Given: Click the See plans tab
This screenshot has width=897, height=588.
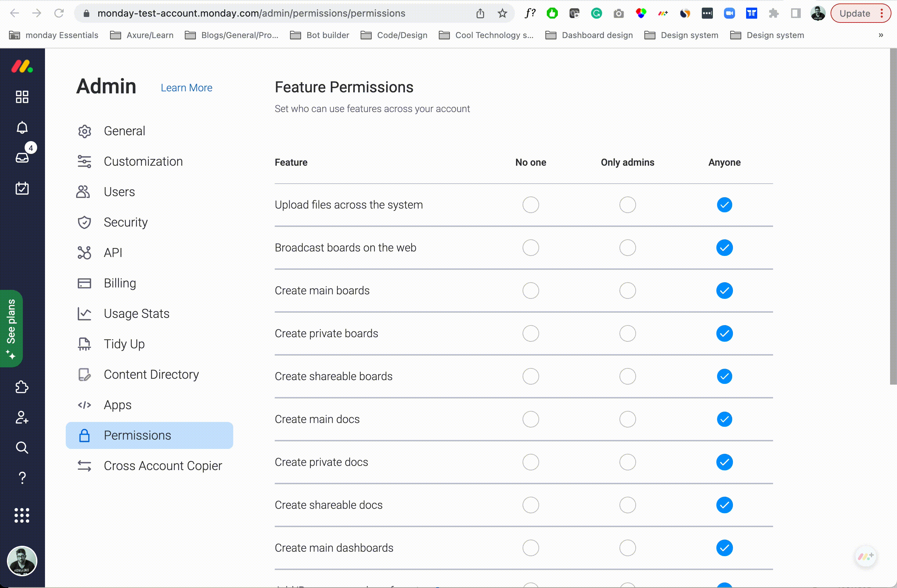Looking at the screenshot, I should (11, 329).
